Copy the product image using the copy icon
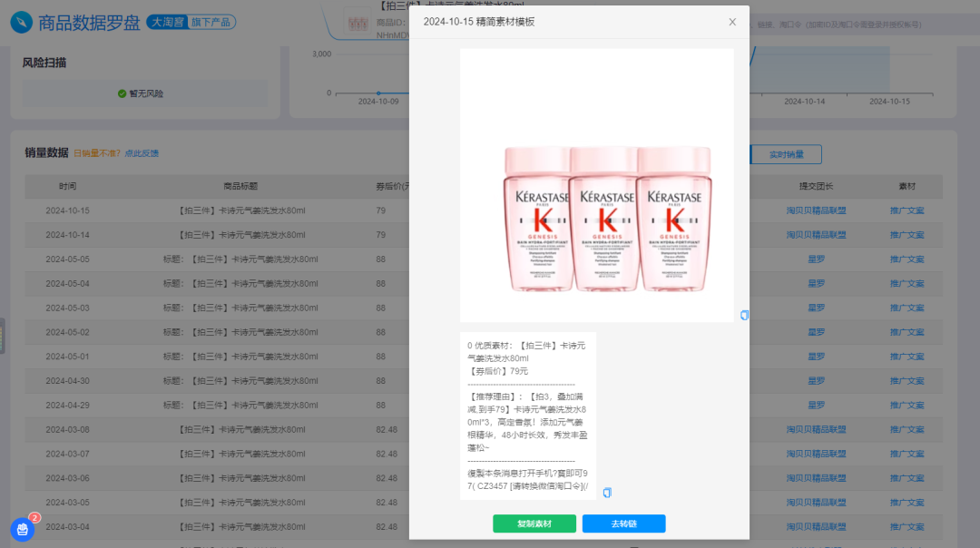 [744, 315]
